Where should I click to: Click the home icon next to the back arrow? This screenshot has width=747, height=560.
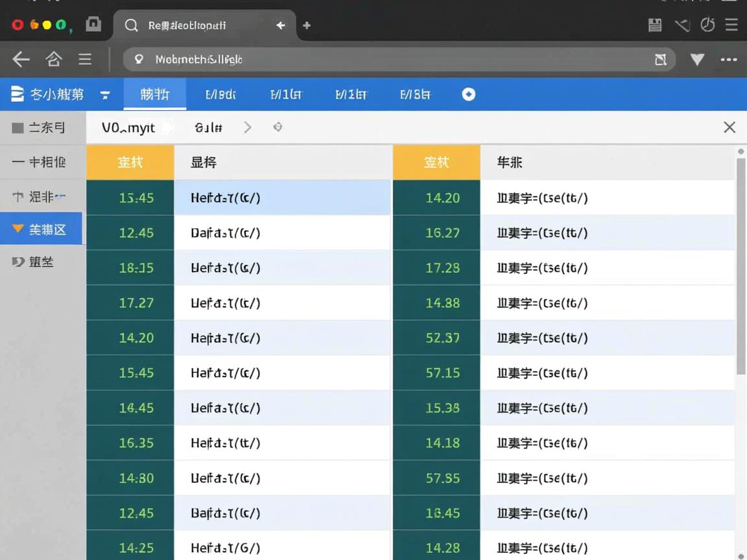tap(54, 59)
